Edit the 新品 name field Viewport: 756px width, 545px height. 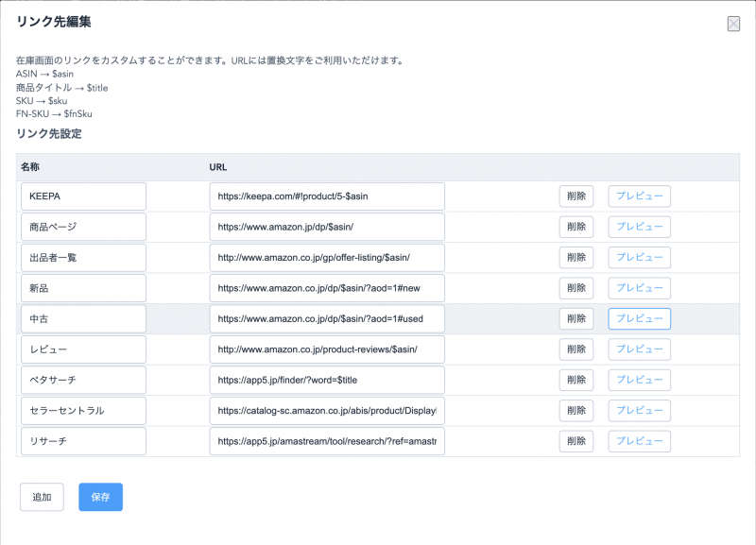(83, 288)
